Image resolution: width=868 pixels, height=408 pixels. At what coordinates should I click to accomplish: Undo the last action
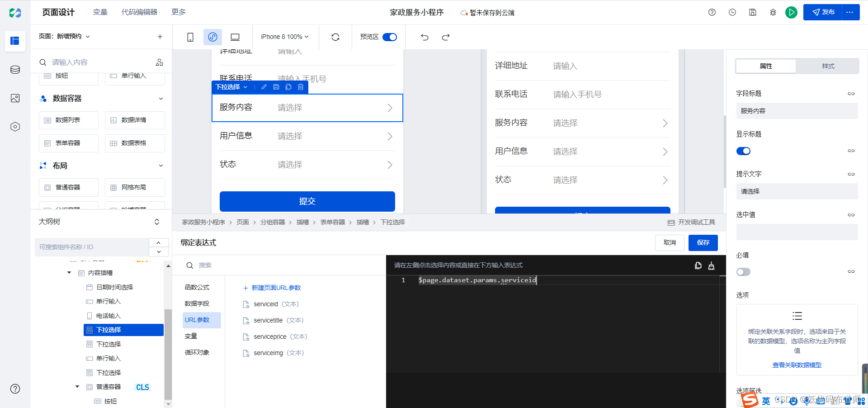click(425, 37)
